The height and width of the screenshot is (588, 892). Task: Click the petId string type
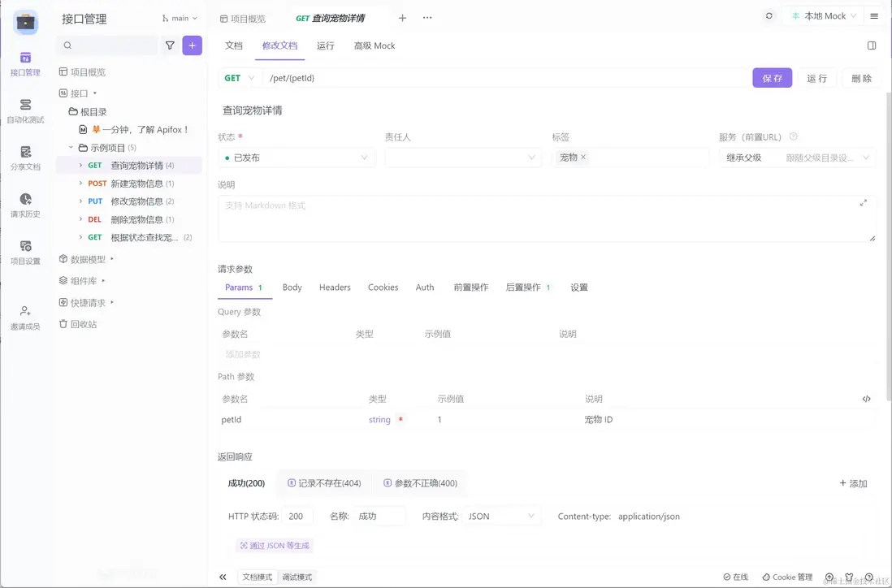pyautogui.click(x=379, y=420)
